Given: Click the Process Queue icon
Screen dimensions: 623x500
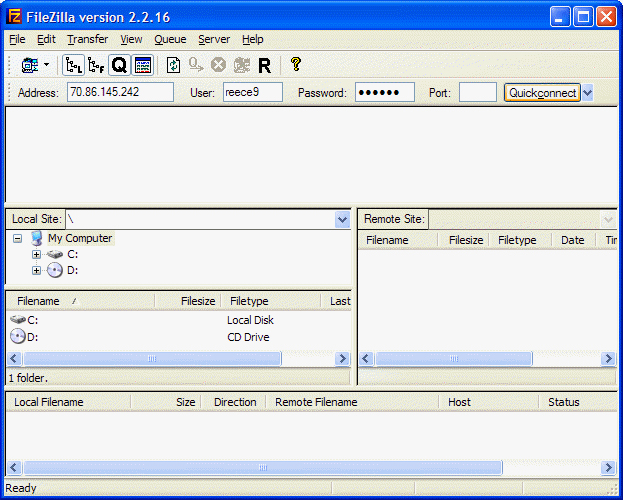Looking at the screenshot, I should [196, 65].
